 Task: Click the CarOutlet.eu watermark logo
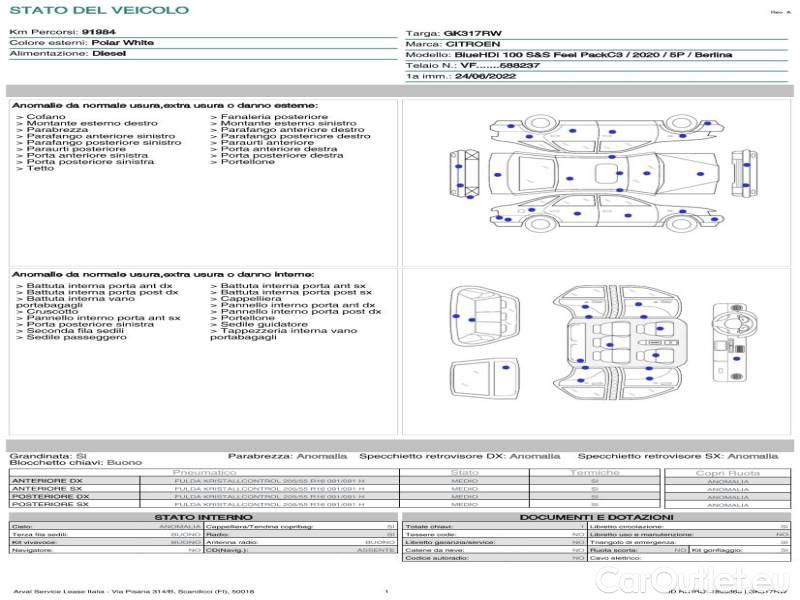(x=692, y=581)
